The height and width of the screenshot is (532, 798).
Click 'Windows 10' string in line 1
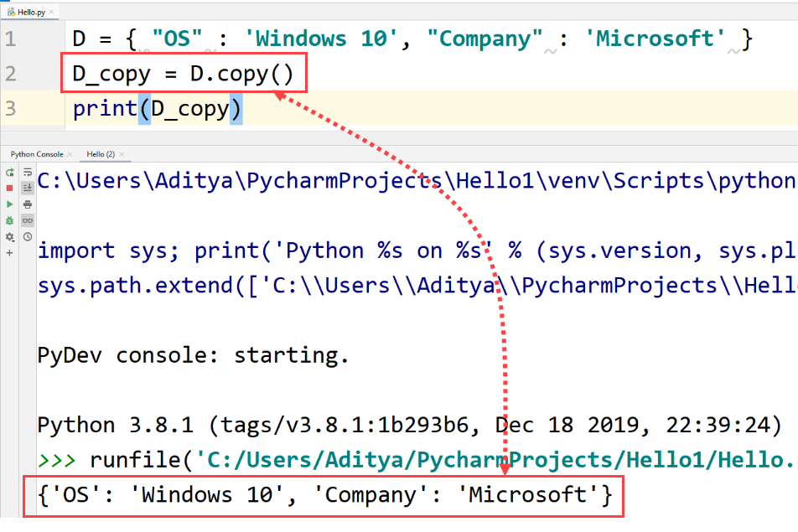pyautogui.click(x=321, y=39)
